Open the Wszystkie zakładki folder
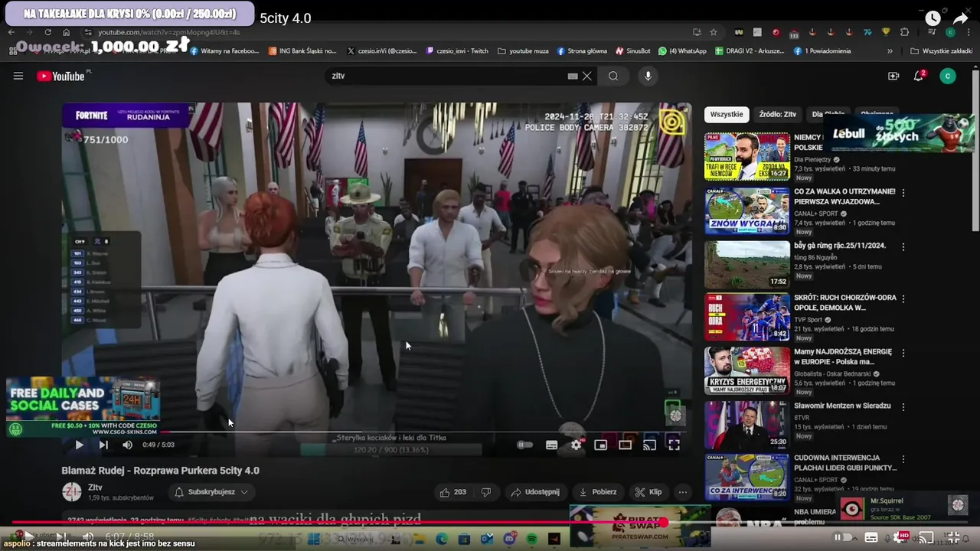This screenshot has height=551, width=980. pyautogui.click(x=941, y=51)
